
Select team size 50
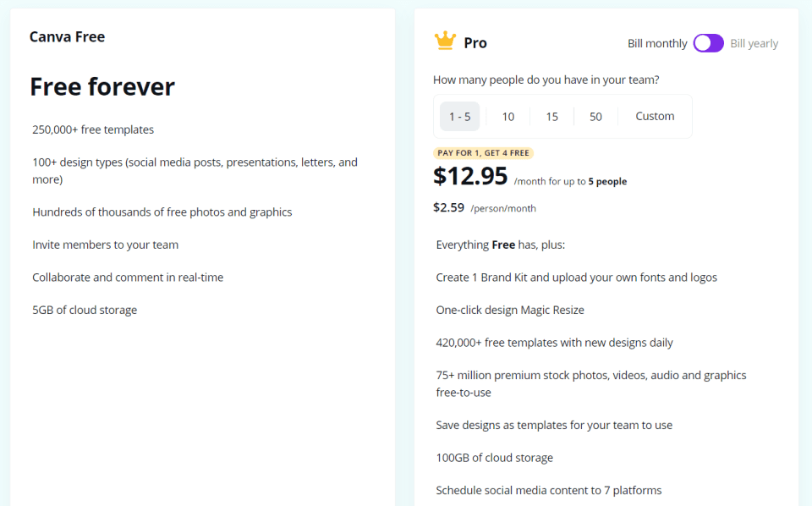pos(595,116)
